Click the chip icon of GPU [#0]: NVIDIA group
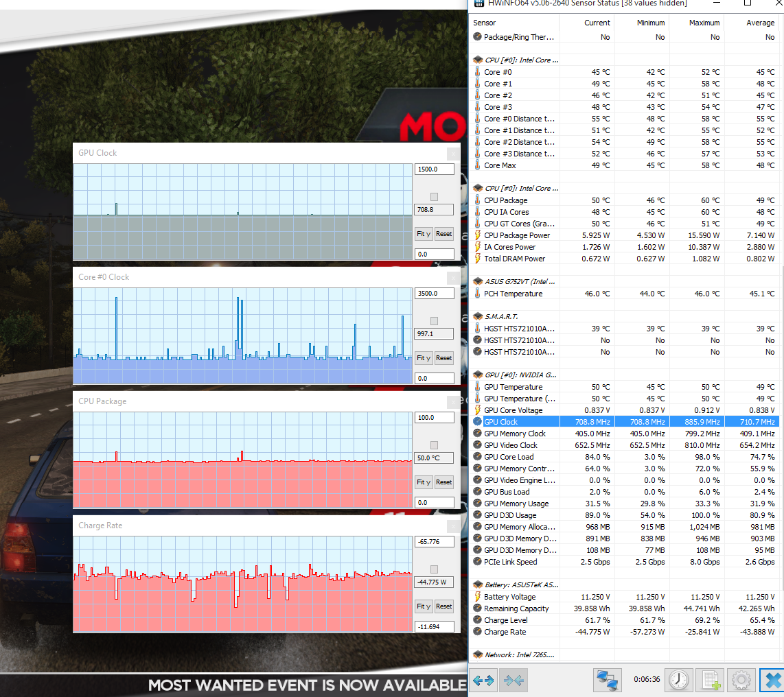 tap(478, 375)
